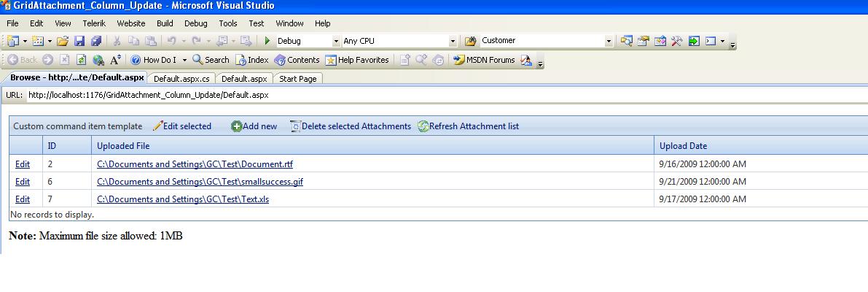Expand the Add New Item dropdown arrow
The height and width of the screenshot is (292, 868).
(50, 41)
